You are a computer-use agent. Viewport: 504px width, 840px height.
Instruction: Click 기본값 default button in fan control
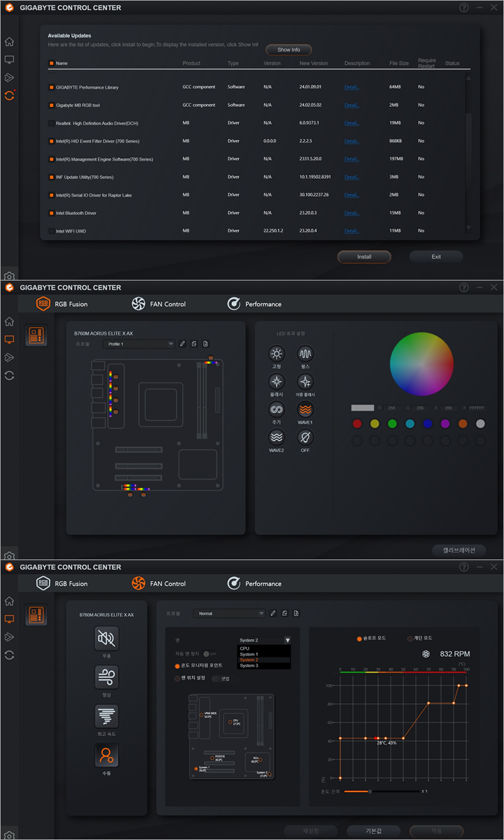(374, 831)
